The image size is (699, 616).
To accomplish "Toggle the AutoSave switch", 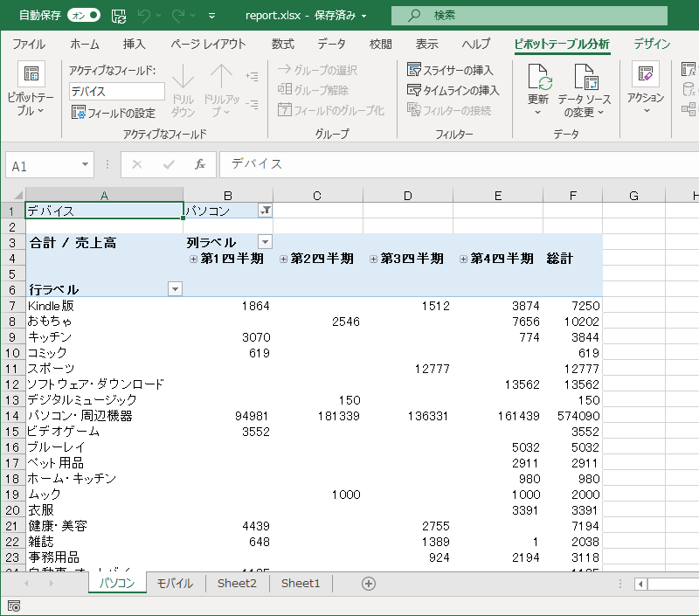I will click(84, 16).
